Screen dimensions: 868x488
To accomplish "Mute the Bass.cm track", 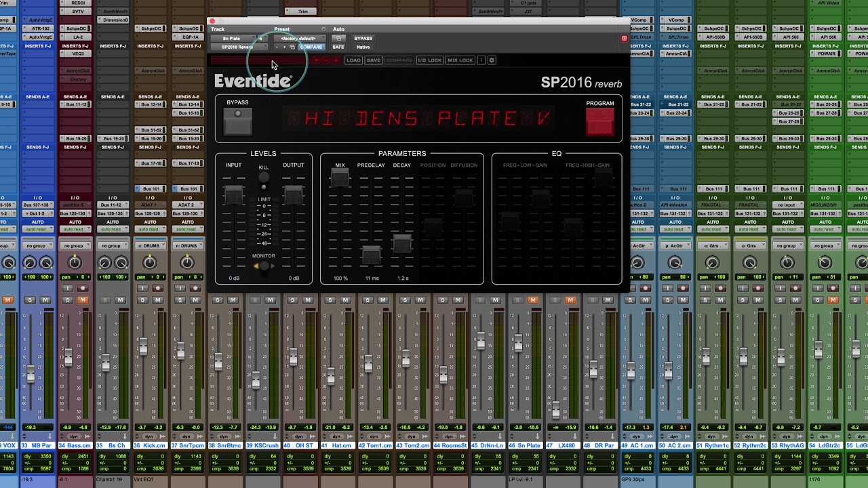I will [83, 300].
